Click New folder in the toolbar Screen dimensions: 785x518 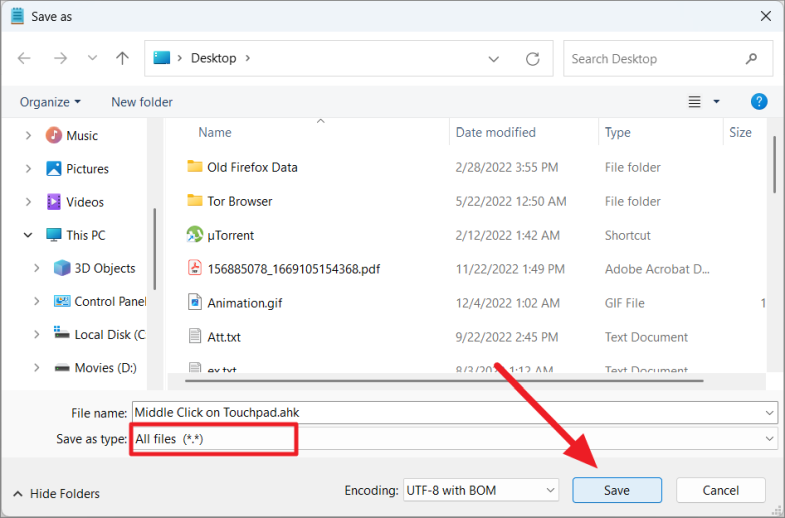click(142, 102)
